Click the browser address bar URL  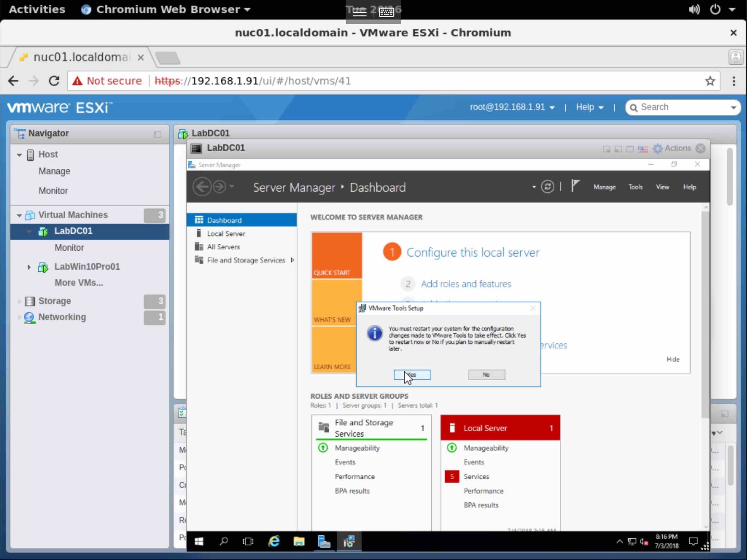pyautogui.click(x=252, y=81)
